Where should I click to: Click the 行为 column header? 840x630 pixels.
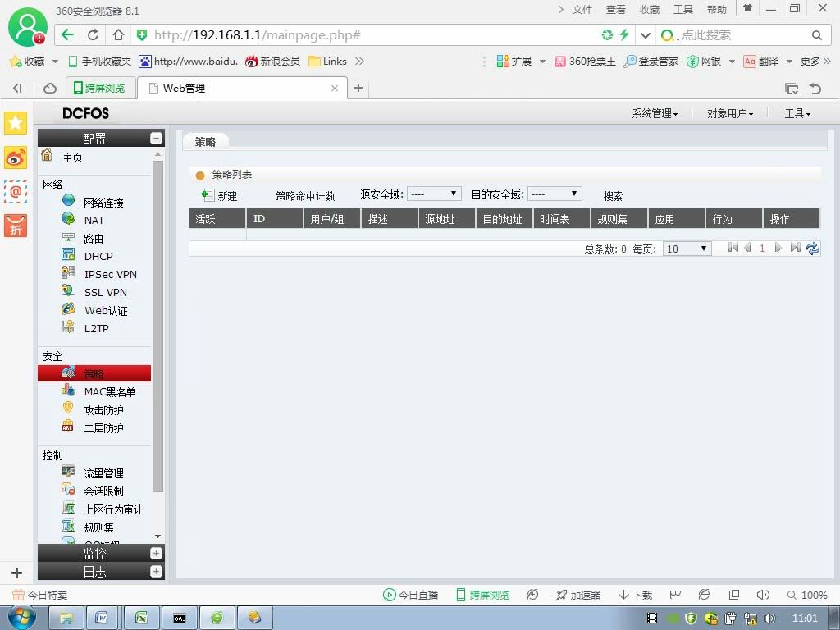[734, 218]
